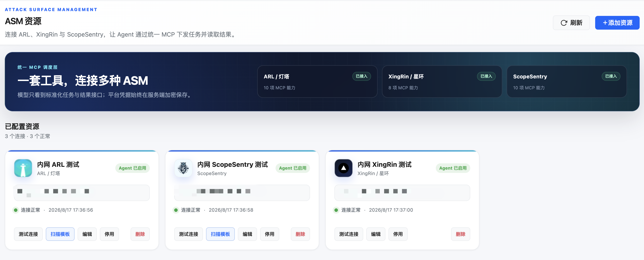This screenshot has width=644, height=260.
Task: Edit the 内网 XingRin 测试 resource
Action: coord(376,234)
